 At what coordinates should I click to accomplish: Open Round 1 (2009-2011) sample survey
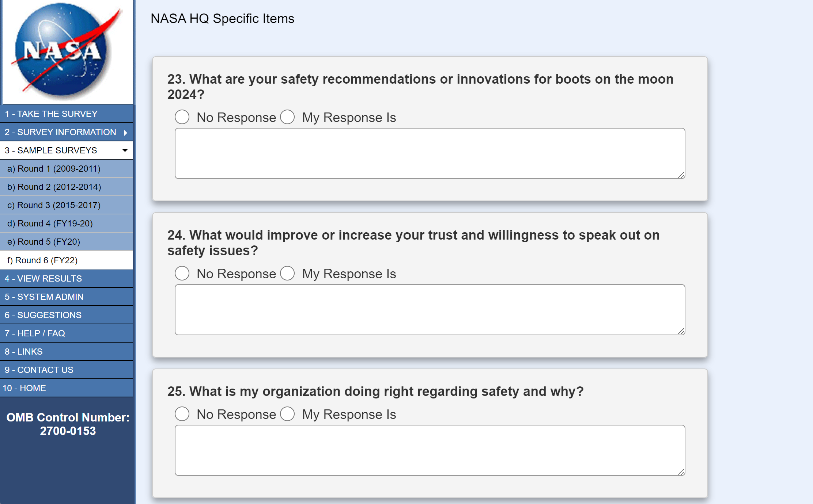(x=54, y=169)
